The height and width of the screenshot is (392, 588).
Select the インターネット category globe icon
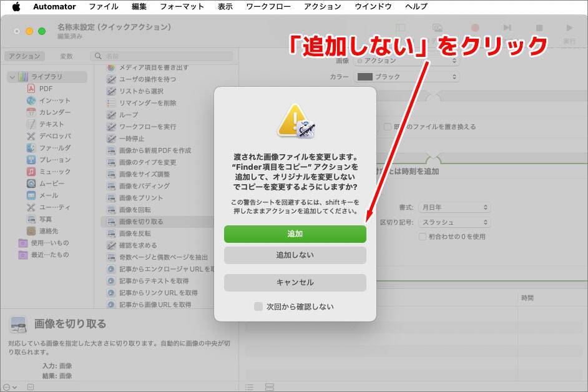(x=31, y=100)
